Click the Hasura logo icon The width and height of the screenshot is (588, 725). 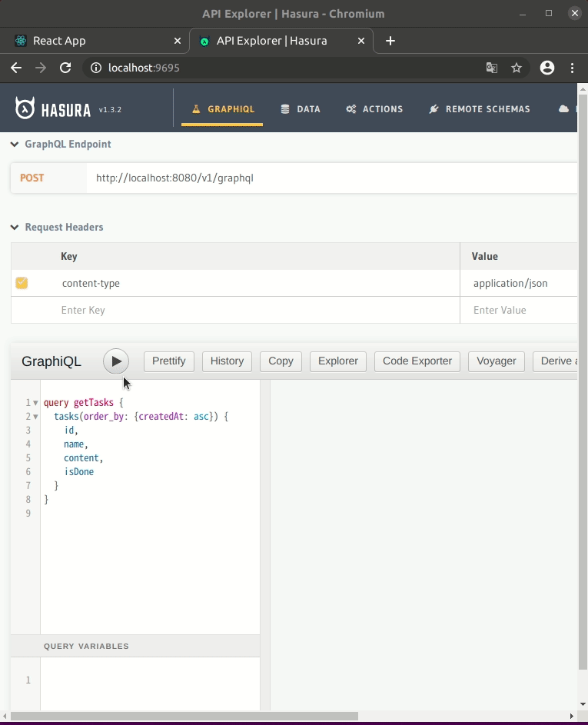click(x=25, y=108)
